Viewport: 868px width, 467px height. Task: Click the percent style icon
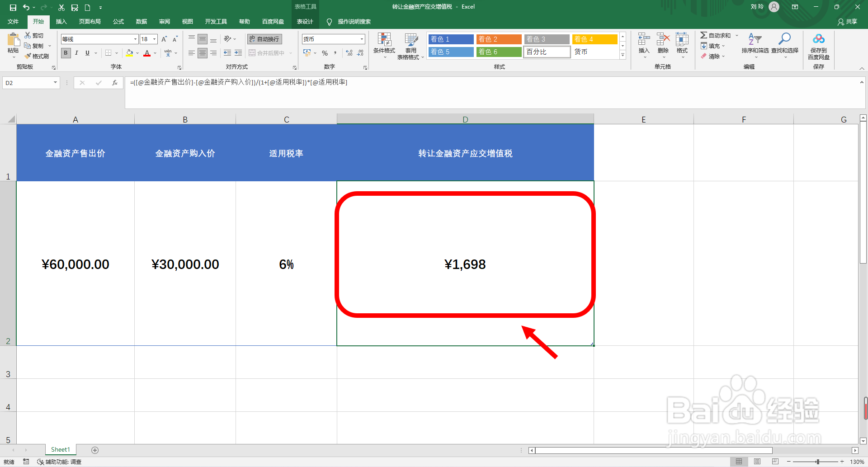pyautogui.click(x=325, y=53)
